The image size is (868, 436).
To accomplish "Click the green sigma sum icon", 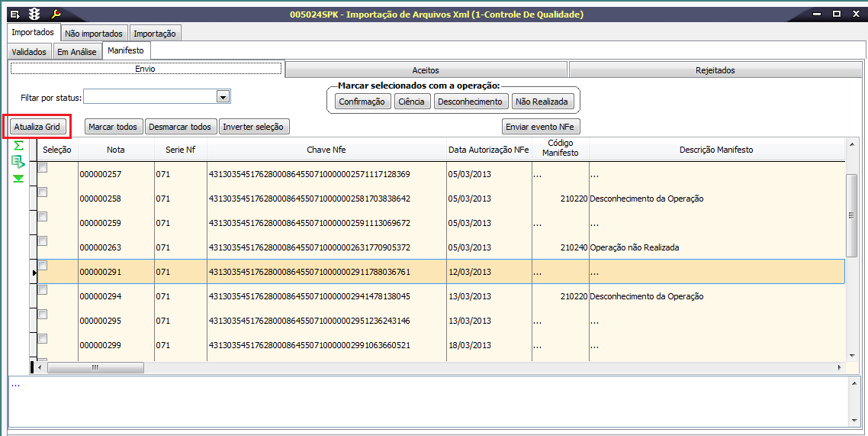I will 18,146.
